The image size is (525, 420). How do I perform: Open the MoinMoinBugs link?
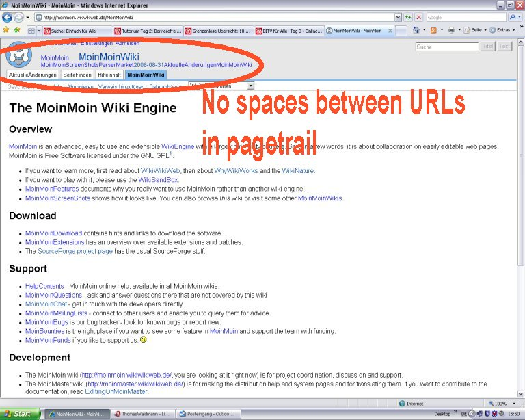pyautogui.click(x=46, y=323)
